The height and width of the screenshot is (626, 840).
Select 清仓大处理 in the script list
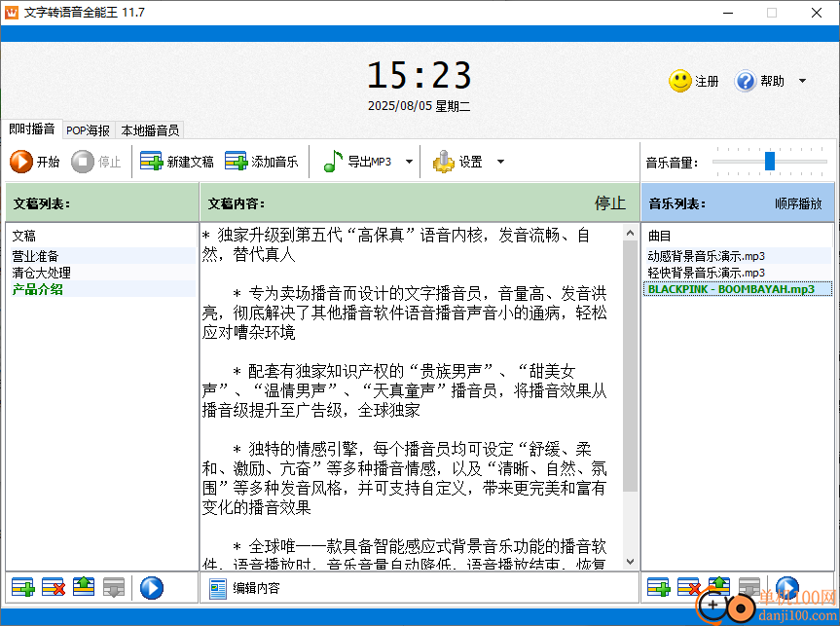click(x=41, y=273)
